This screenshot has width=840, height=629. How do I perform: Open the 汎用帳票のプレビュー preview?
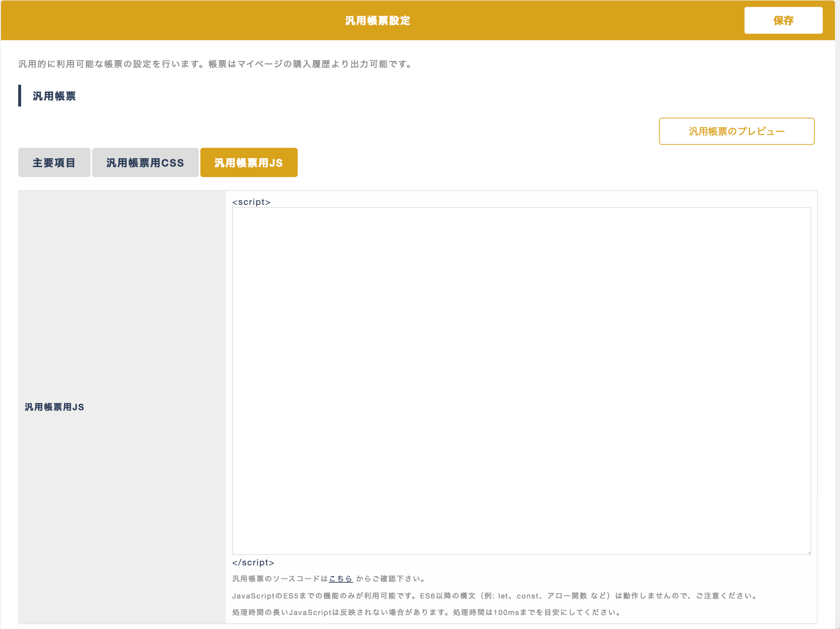click(737, 131)
